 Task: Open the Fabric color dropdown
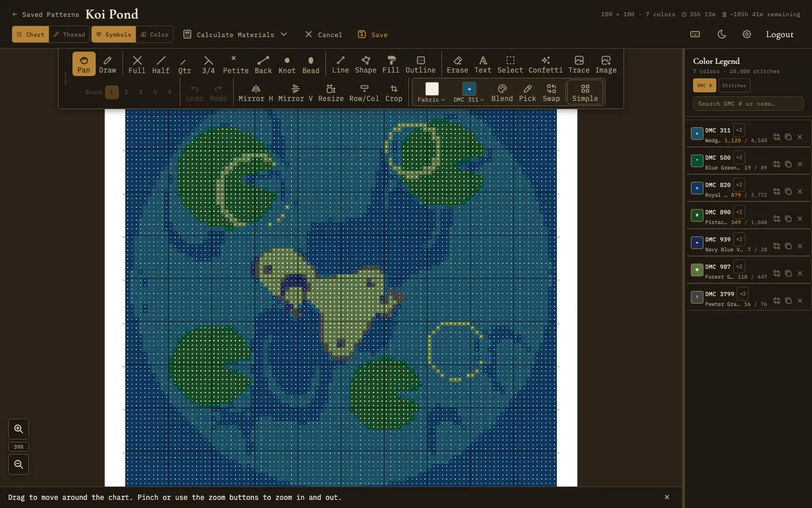432,92
